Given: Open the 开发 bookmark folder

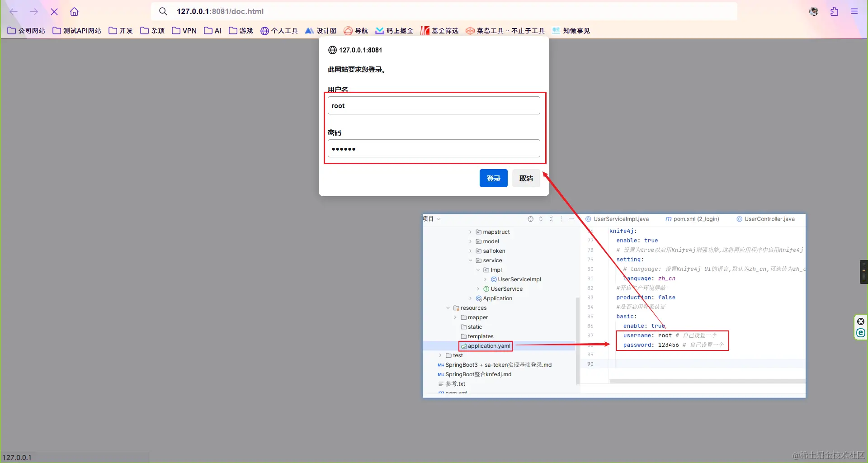Looking at the screenshot, I should click(x=121, y=31).
